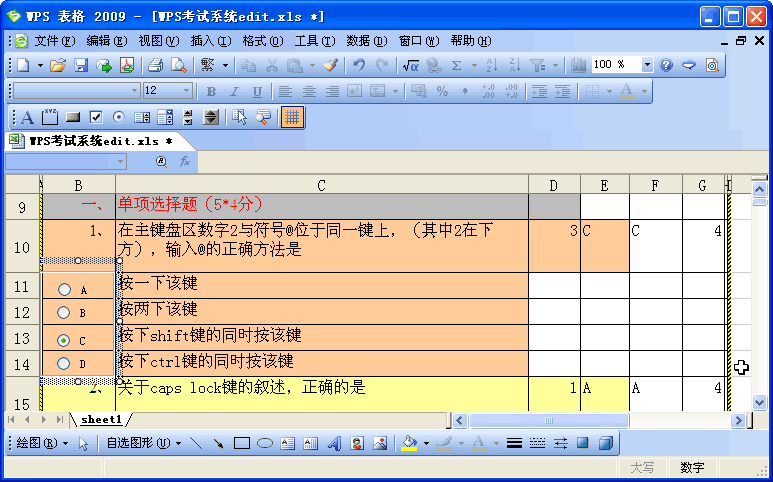773x482 pixels.
Task: Click the yellow fill color bucket
Action: 409,443
